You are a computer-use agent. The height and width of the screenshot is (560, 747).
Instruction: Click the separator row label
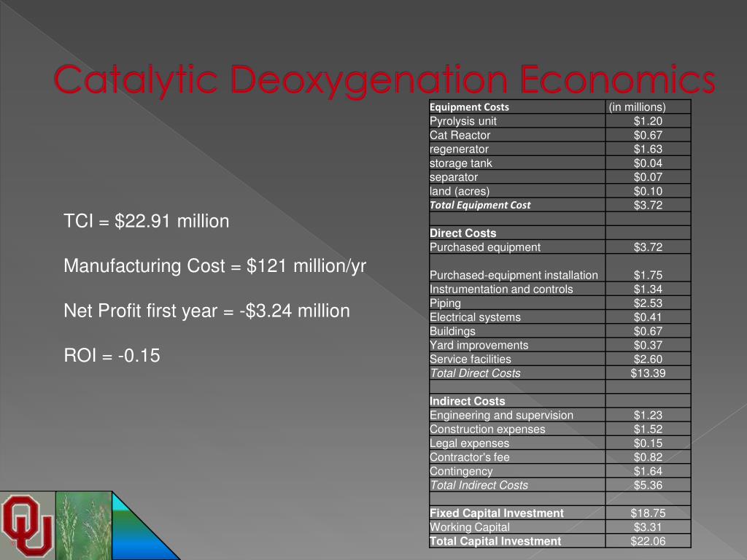(x=454, y=177)
